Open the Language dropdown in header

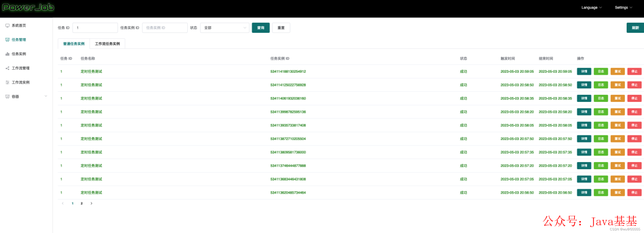pyautogui.click(x=592, y=7)
